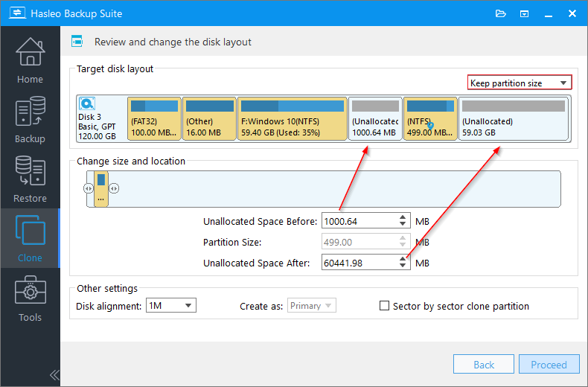Click the Back button

(x=483, y=364)
